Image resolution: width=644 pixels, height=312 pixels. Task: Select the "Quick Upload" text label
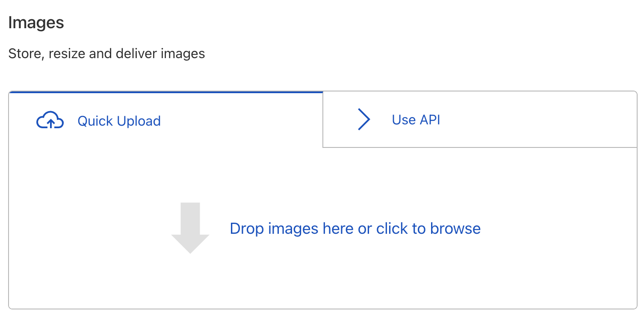click(119, 121)
